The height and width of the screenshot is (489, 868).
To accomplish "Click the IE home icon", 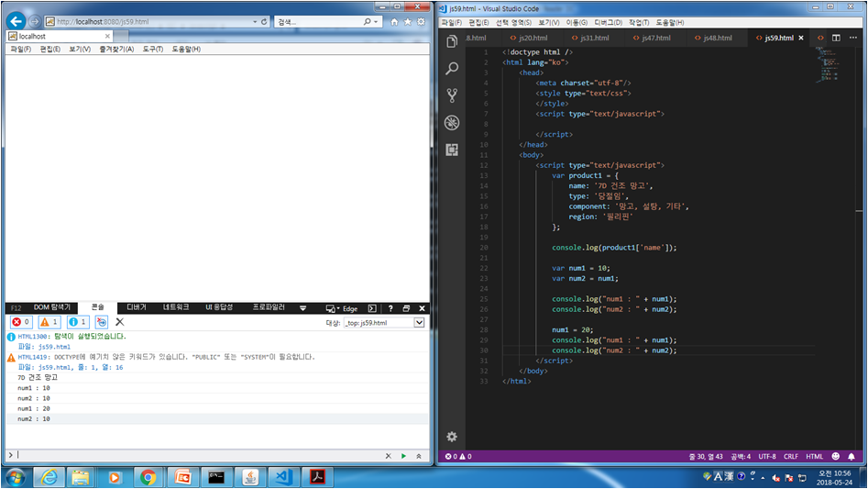I will click(x=394, y=22).
